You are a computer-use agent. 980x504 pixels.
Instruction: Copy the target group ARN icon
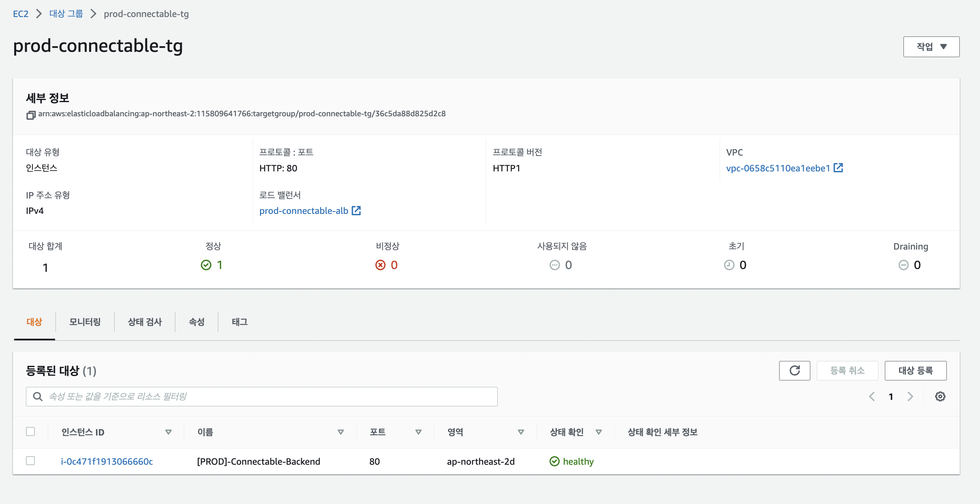point(31,115)
